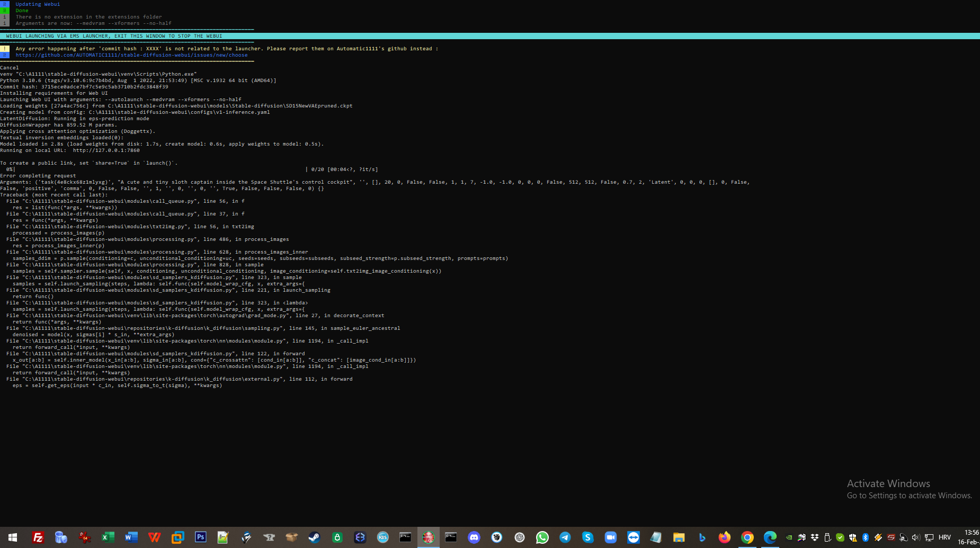Open the Windows Start menu
The image size is (980, 548).
(x=13, y=537)
